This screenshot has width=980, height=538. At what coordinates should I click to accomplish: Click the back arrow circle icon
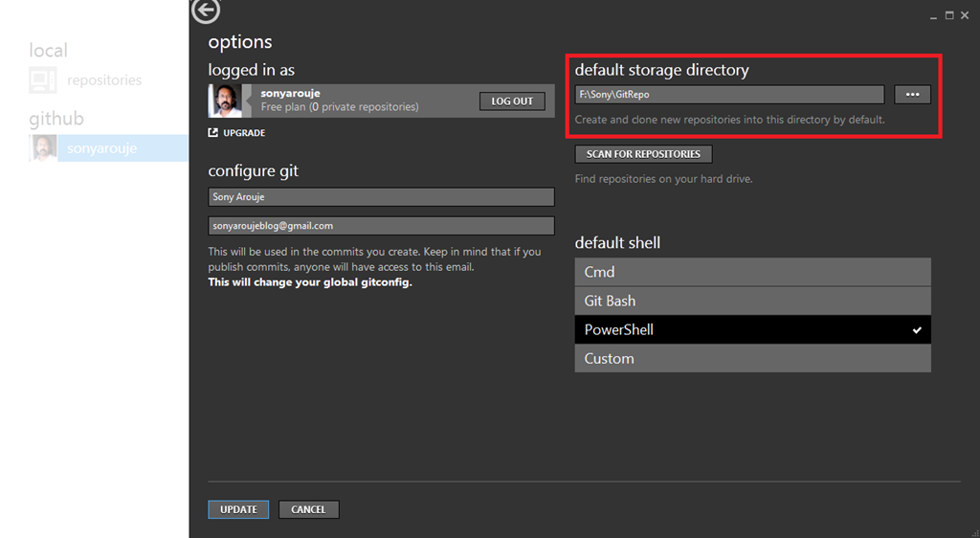206,11
